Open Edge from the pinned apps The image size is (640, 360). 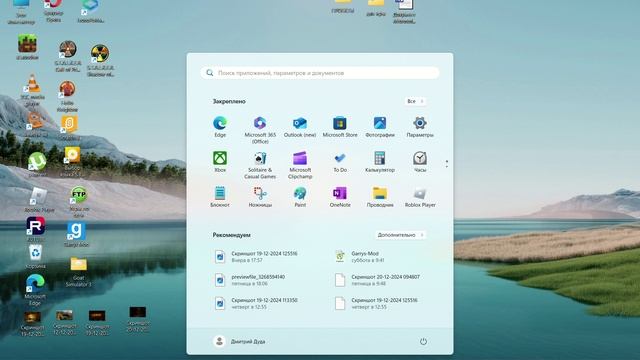(220, 127)
